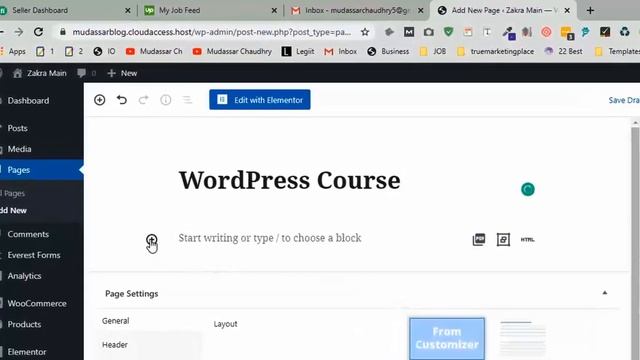This screenshot has width=640, height=360.
Task: Close the My Job Feed tab
Action: [274, 10]
